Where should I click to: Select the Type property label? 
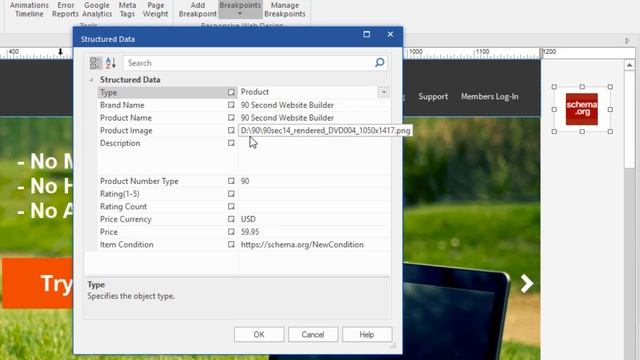click(109, 93)
